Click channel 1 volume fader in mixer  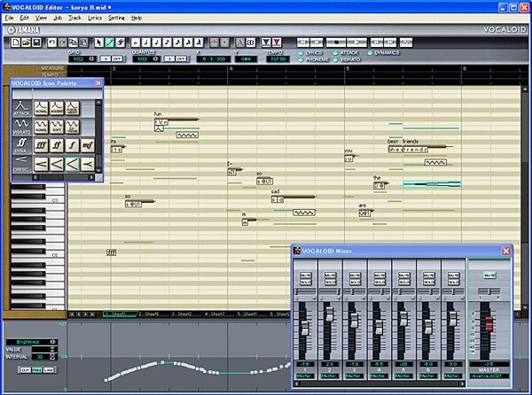(x=305, y=328)
